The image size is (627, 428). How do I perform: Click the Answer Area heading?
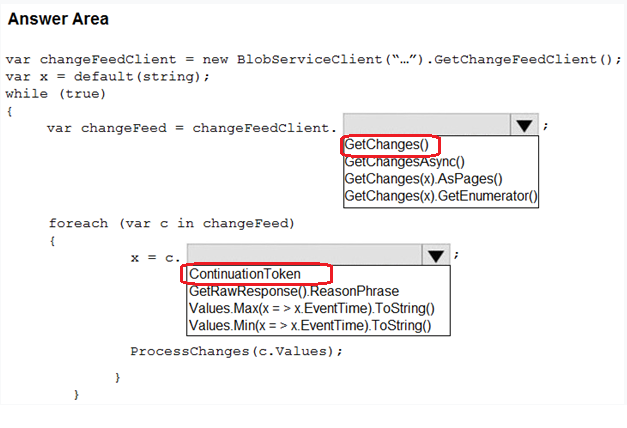(58, 19)
